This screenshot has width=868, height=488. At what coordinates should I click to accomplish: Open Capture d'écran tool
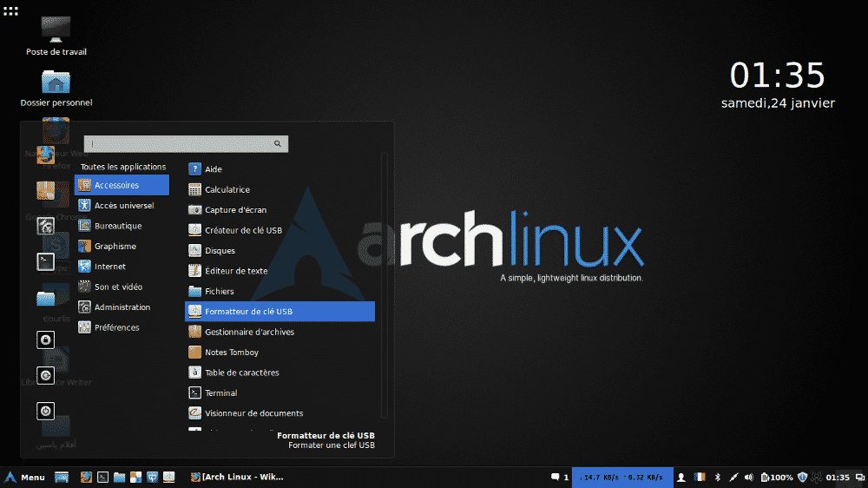coord(279,210)
